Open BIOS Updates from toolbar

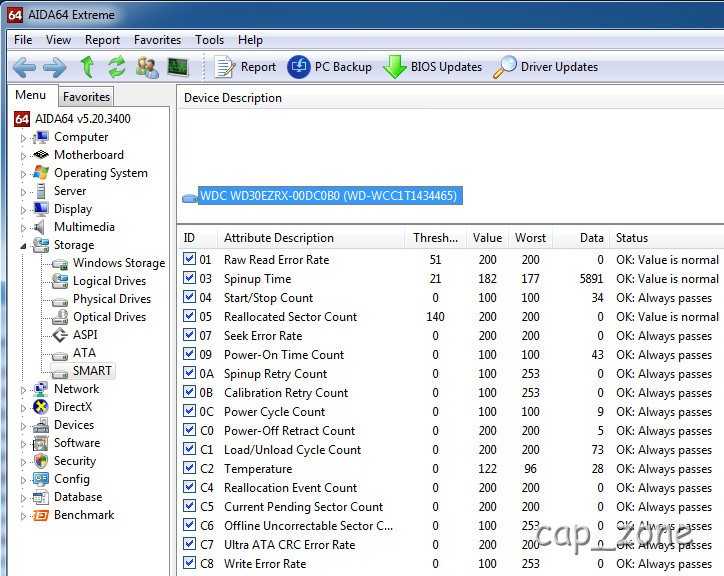point(433,67)
